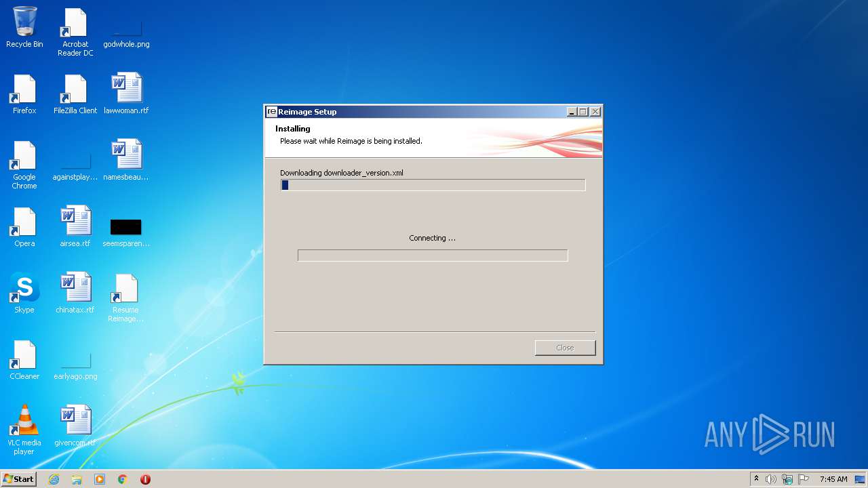Click the Reimage Setup title bar icon

(271, 112)
